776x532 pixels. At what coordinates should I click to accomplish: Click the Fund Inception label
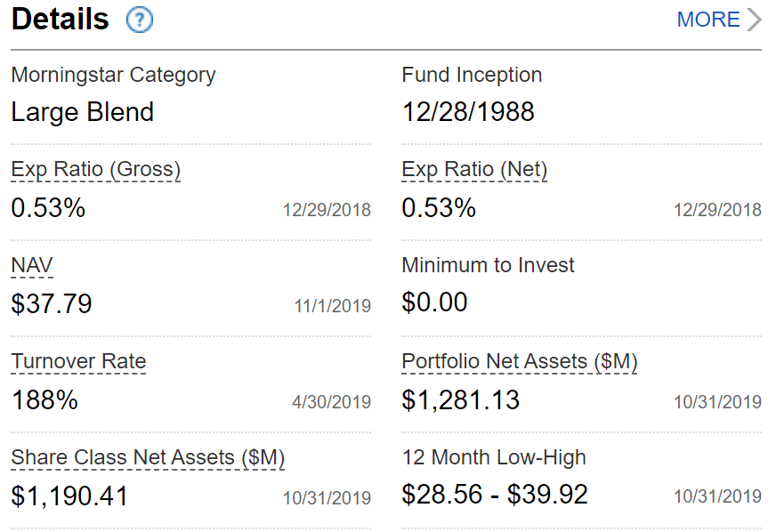(x=472, y=75)
